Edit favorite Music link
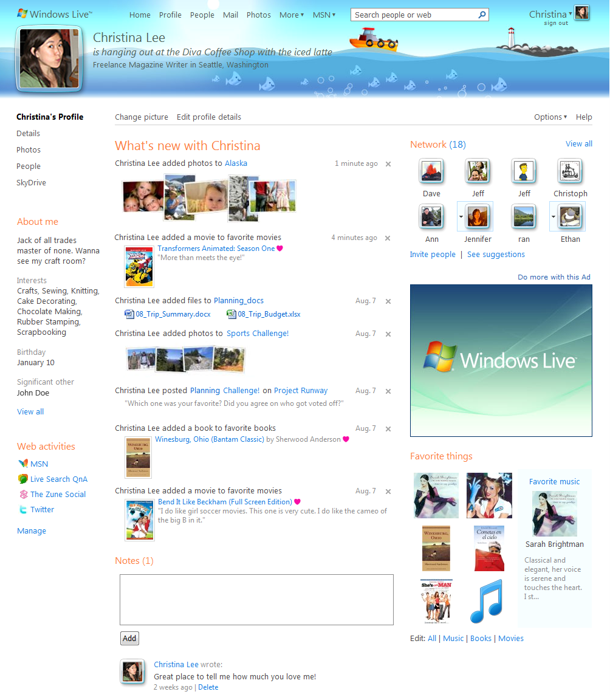 [453, 639]
